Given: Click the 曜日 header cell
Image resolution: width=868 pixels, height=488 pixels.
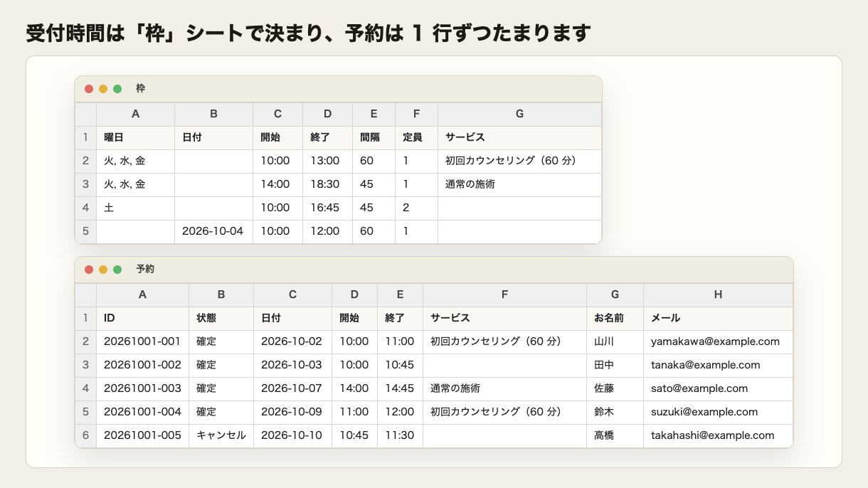Looking at the screenshot, I should point(136,138).
